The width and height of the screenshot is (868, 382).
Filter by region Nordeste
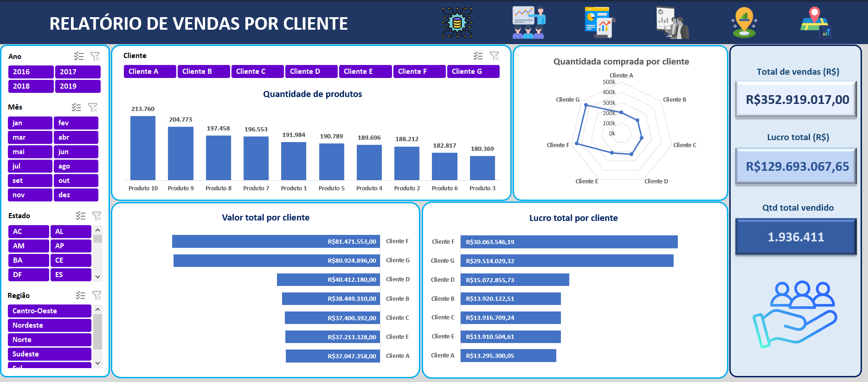pyautogui.click(x=49, y=325)
